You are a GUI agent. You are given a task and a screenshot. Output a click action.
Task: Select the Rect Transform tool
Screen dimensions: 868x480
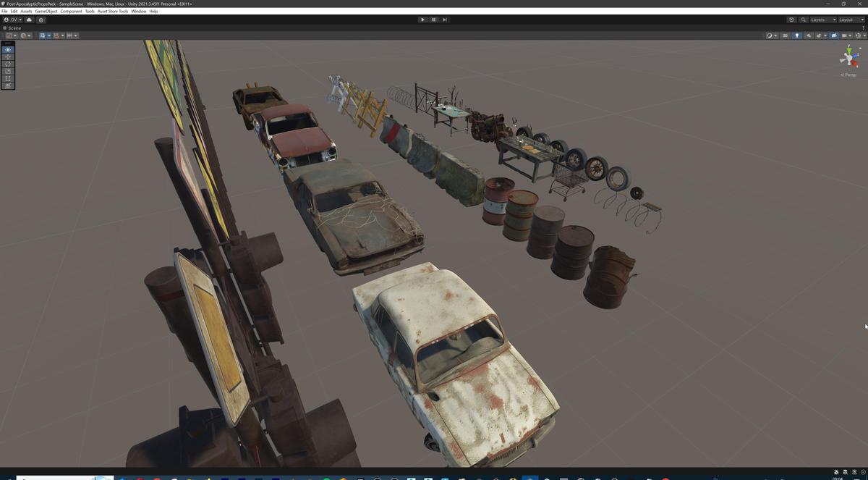point(8,78)
